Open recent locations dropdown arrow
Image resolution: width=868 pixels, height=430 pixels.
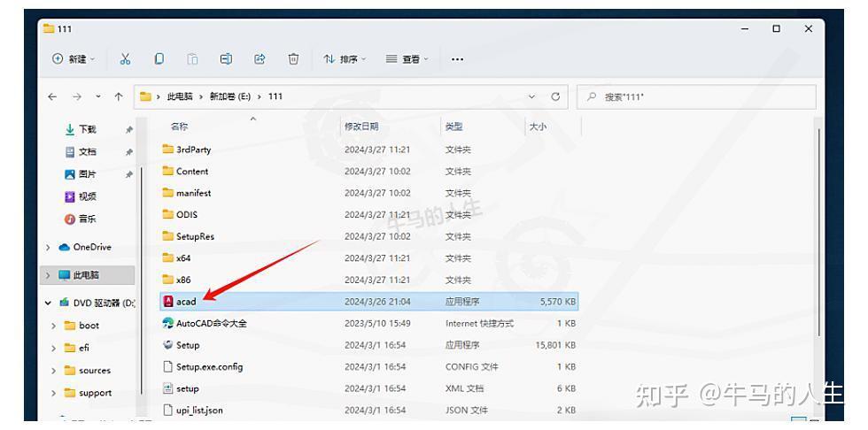click(x=98, y=96)
